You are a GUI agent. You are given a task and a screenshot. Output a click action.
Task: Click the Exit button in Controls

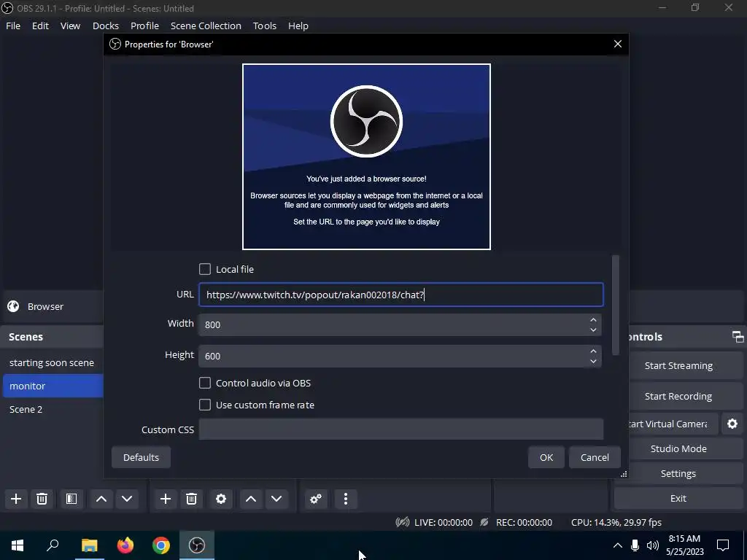[678, 498]
